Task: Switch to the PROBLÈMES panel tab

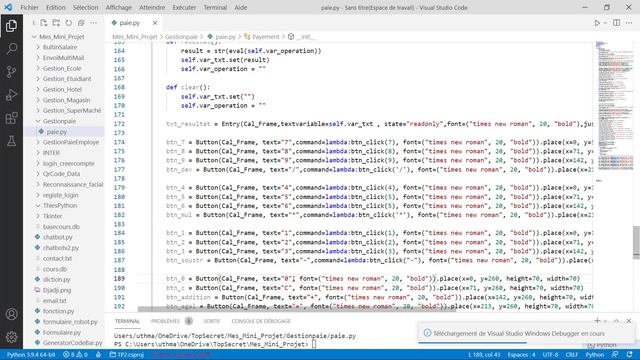Action: pyautogui.click(x=165, y=321)
